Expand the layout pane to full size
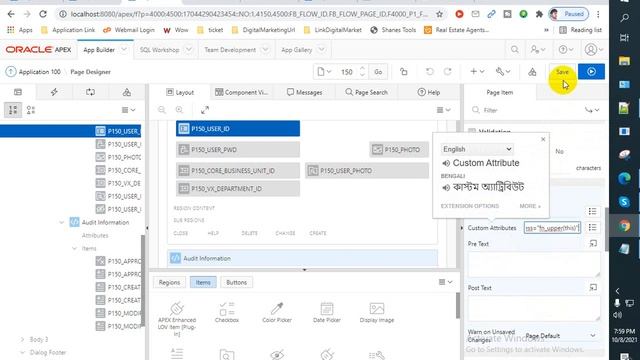Viewport: 640px width, 360px height. tap(205, 110)
